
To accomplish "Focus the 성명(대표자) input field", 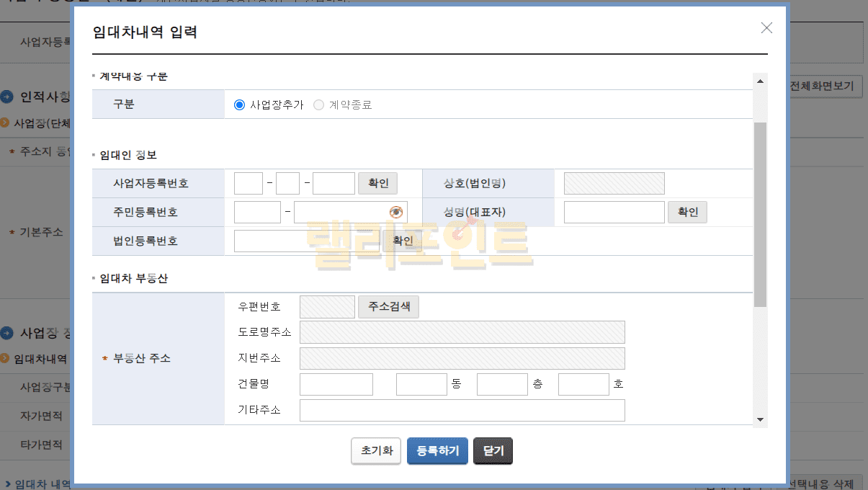I will (614, 212).
